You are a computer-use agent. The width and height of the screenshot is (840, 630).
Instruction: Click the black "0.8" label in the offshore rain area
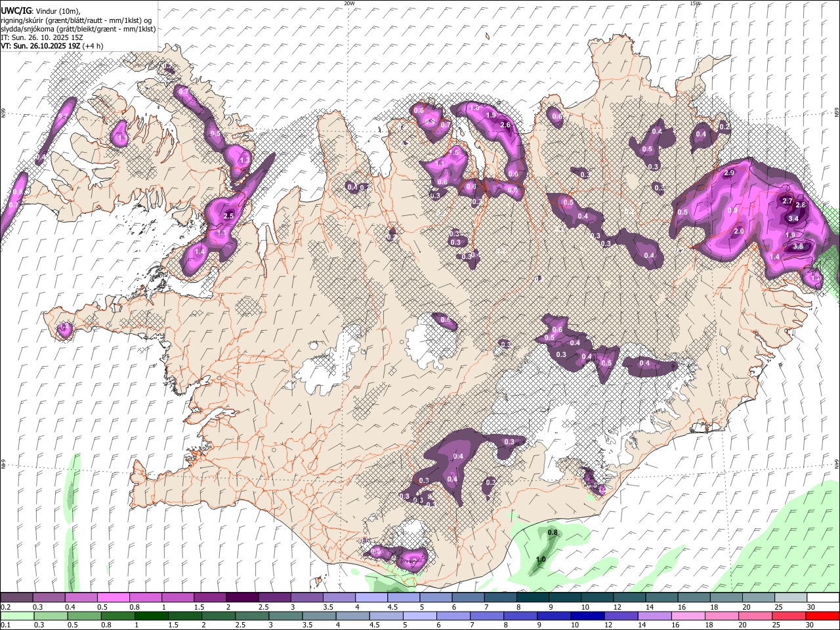click(553, 533)
